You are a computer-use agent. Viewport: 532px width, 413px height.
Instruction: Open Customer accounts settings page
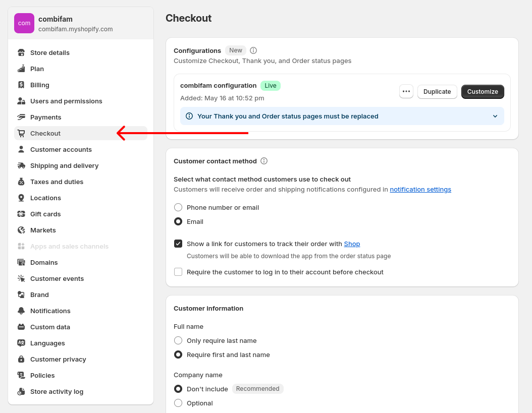61,150
